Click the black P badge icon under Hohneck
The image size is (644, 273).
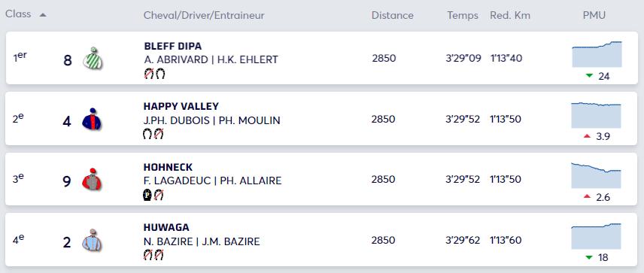pos(147,195)
